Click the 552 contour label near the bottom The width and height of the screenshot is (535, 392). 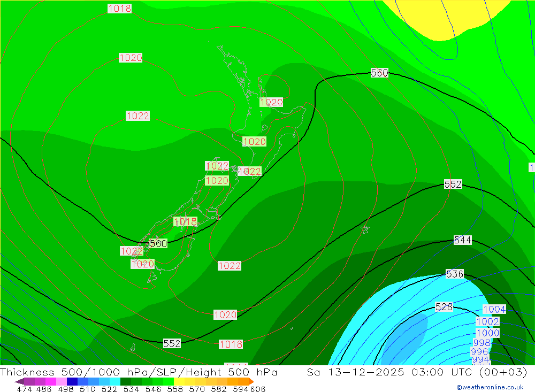tap(172, 343)
